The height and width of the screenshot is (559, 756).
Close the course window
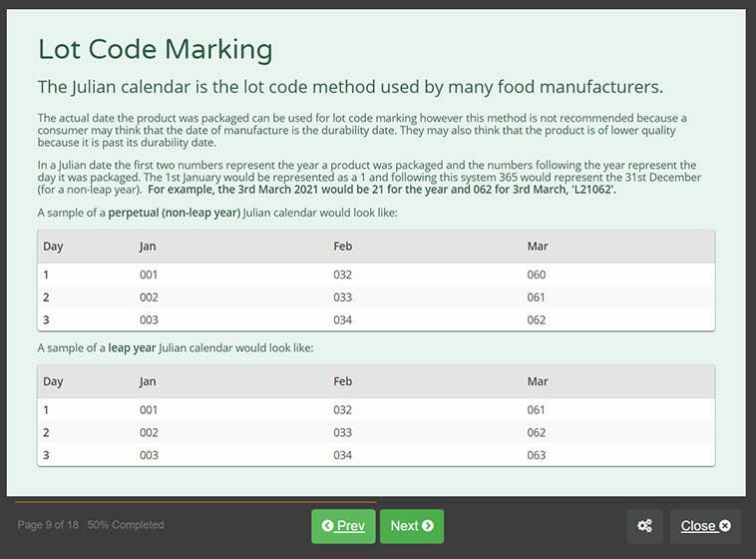coord(705,526)
